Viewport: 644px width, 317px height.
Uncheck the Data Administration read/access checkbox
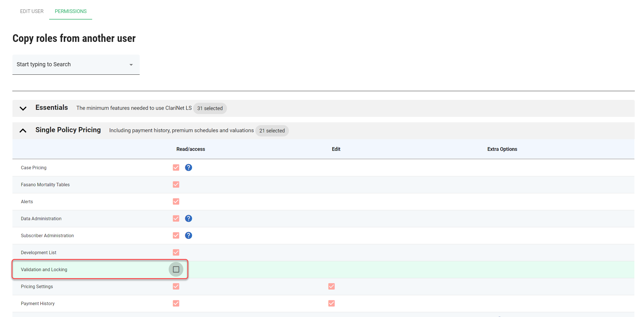coord(176,219)
